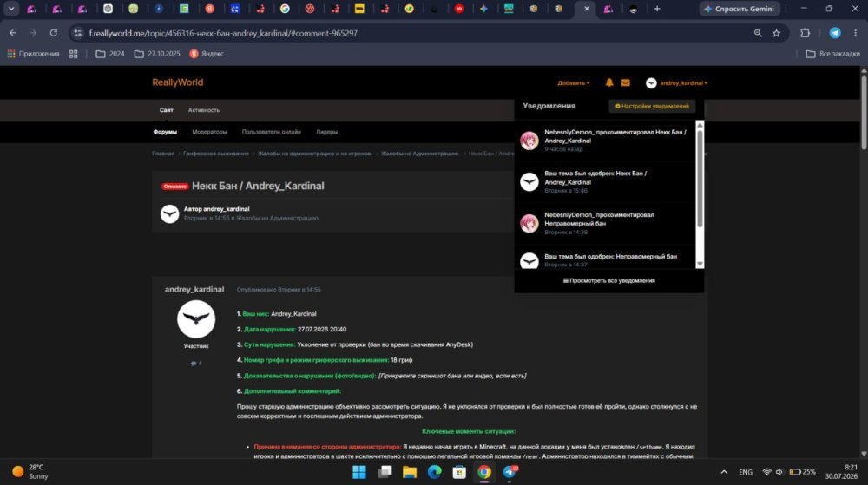868x485 pixels.
Task: Open Task View on the taskbar
Action: [x=385, y=472]
